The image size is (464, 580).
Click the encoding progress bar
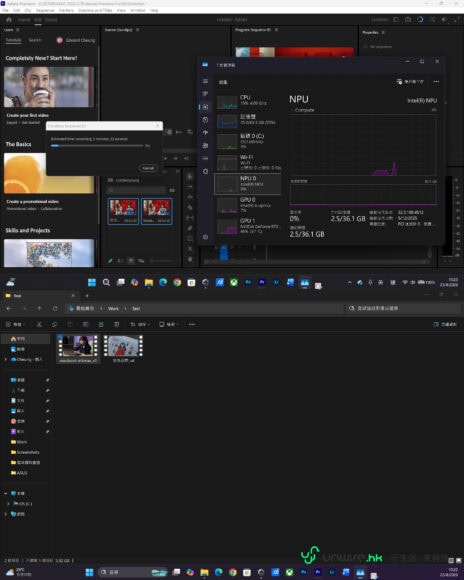tap(97, 146)
